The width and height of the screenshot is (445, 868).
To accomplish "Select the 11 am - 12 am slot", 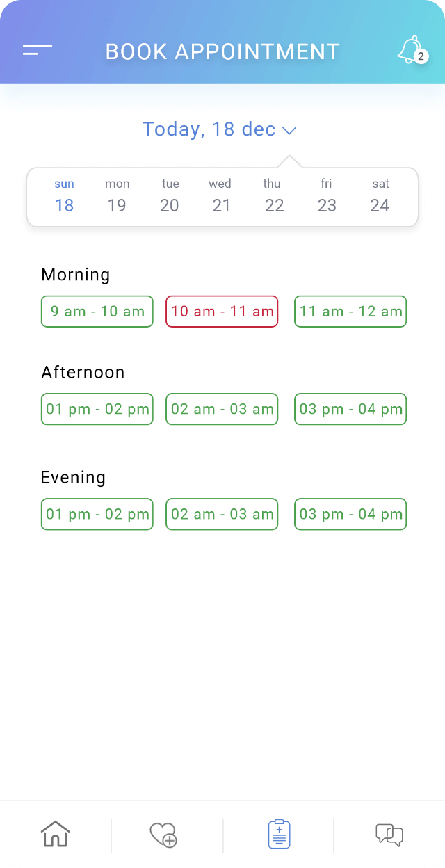I will 350,312.
